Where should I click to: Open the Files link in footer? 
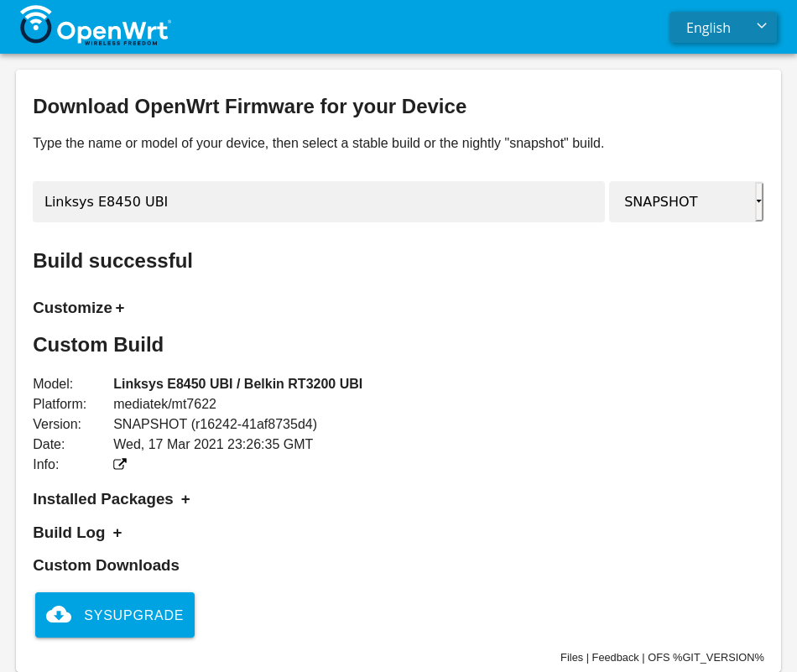[x=571, y=657]
